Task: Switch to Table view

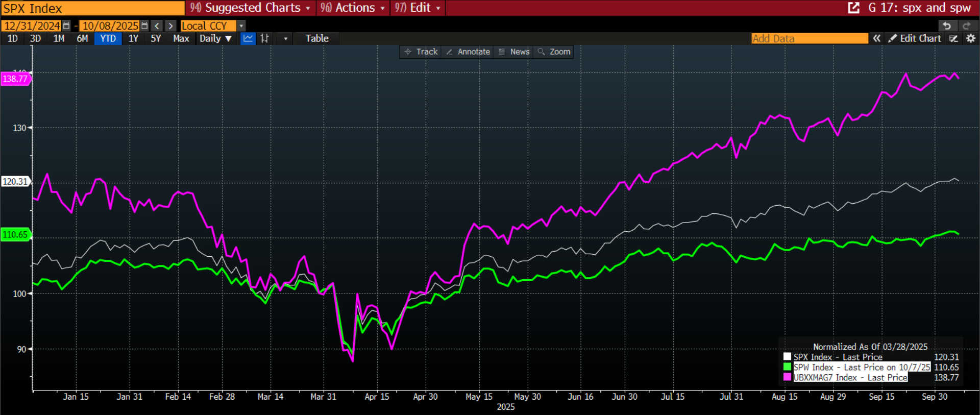Action: (x=317, y=38)
